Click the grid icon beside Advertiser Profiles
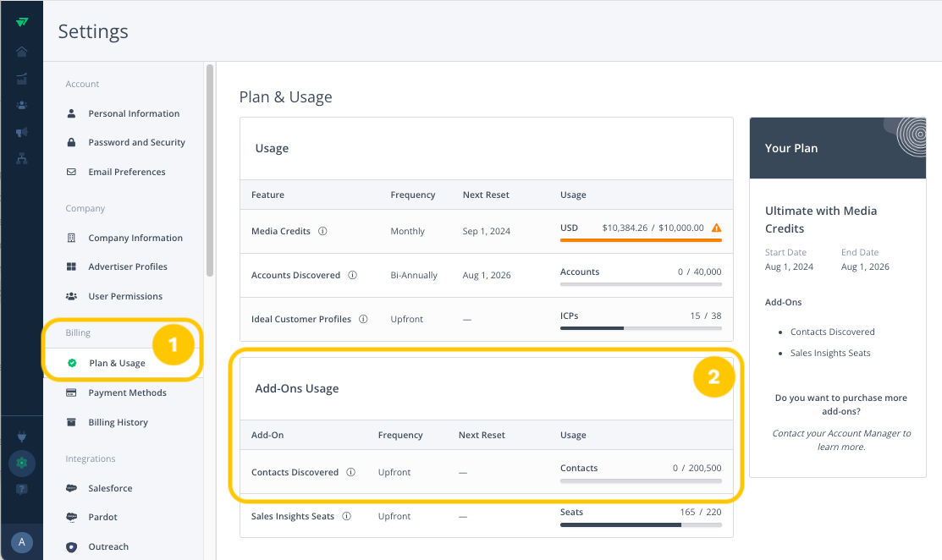 71,266
